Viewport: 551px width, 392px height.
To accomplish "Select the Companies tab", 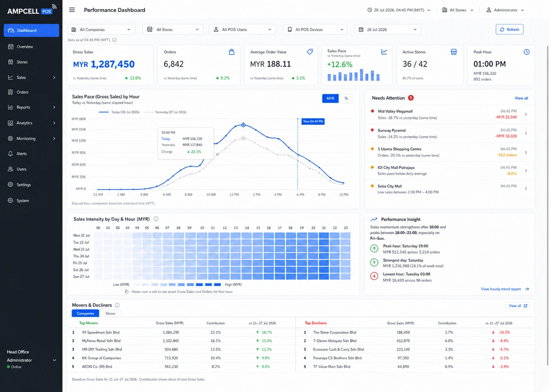I will pos(85,313).
